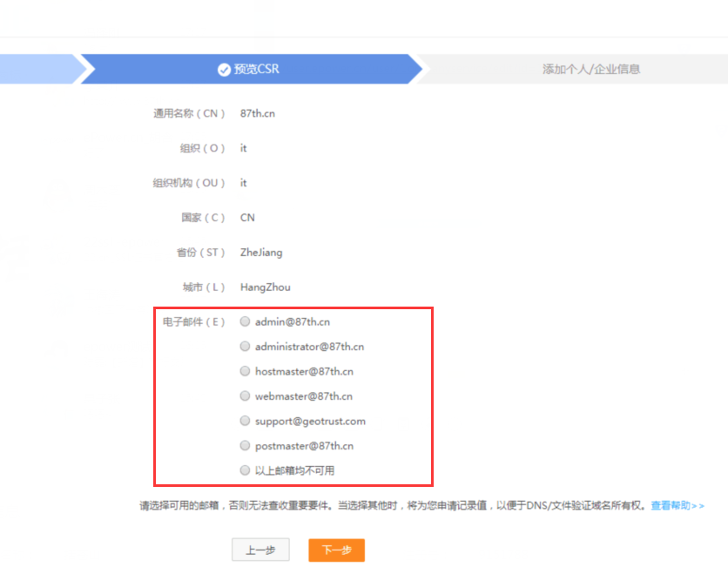Select the 以上邮箱均不可用 option
The width and height of the screenshot is (728, 574).
coord(245,469)
